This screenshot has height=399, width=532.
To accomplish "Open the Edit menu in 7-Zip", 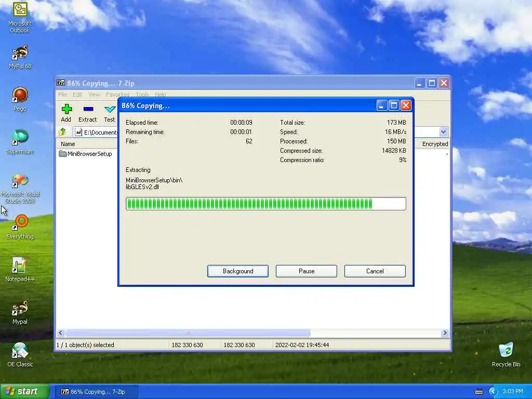I will pyautogui.click(x=77, y=95).
